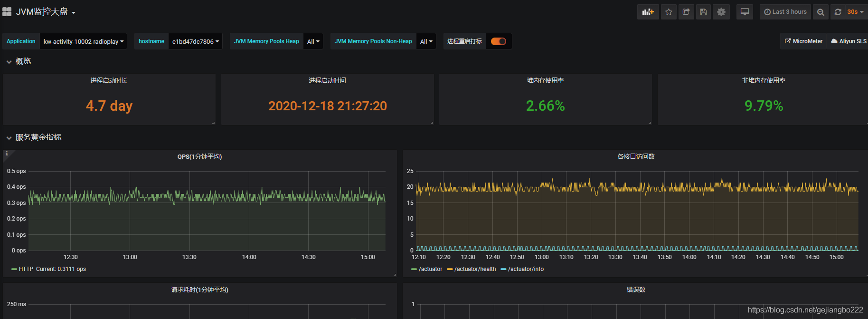Open the Application kw-activity-10002-radioplay dropdown
Viewport: 868px width, 319px height.
click(83, 41)
